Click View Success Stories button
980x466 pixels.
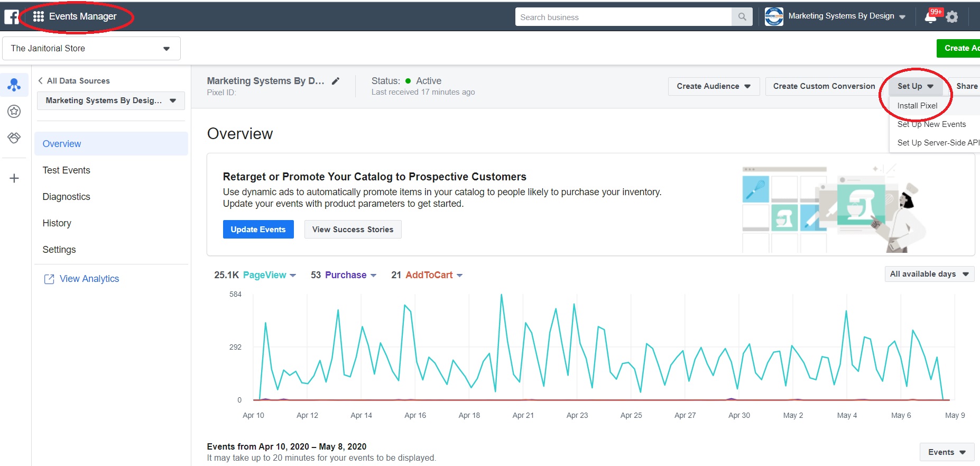coord(353,230)
